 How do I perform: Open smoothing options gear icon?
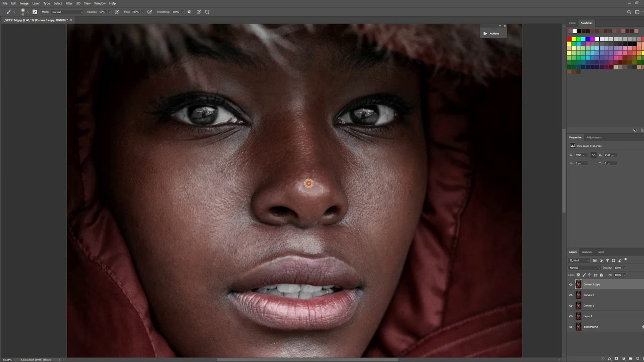point(189,12)
